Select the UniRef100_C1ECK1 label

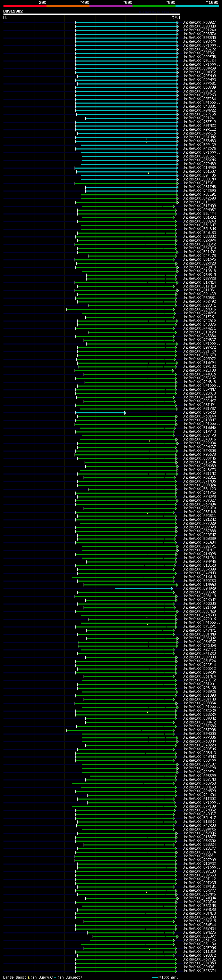coord(199,202)
